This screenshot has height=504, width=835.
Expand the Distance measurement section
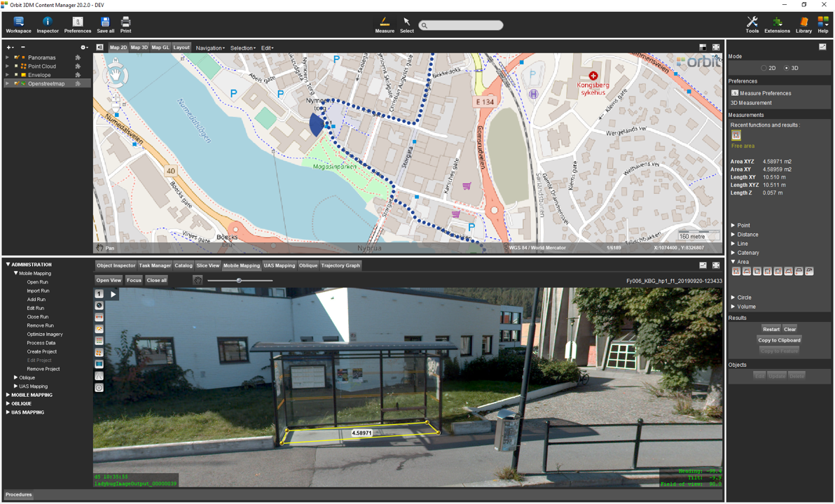tap(733, 234)
